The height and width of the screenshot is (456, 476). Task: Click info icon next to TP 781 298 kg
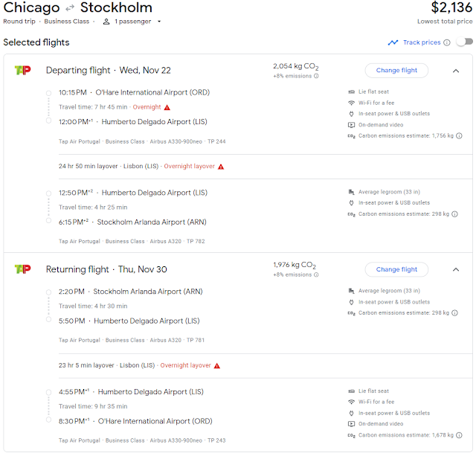pos(454,313)
